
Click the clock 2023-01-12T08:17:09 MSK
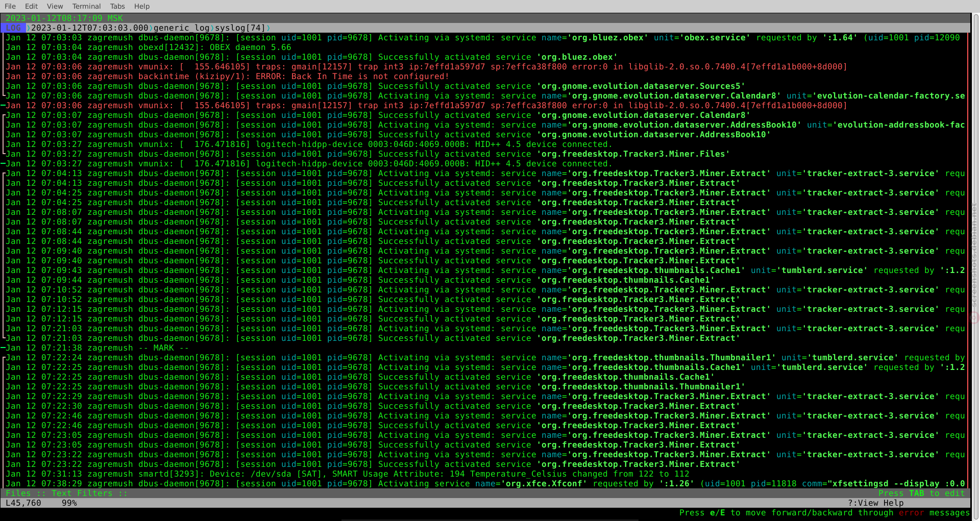pyautogui.click(x=64, y=18)
